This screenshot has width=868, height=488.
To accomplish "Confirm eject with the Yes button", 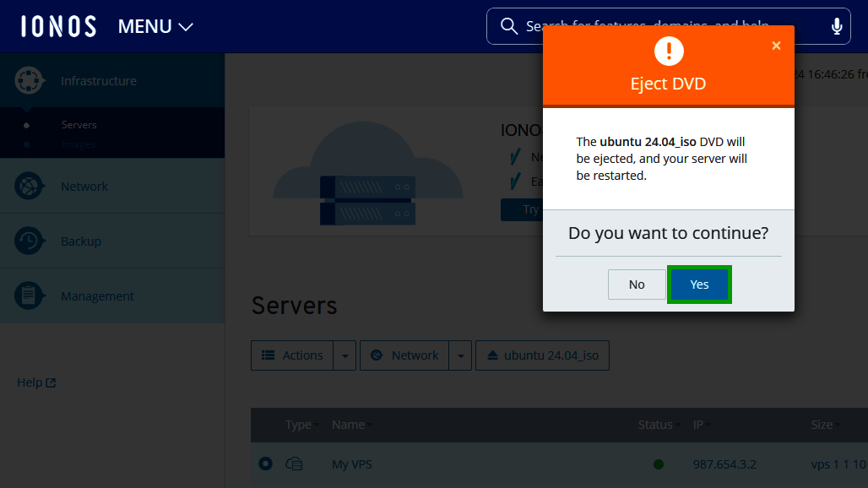I will tap(699, 285).
